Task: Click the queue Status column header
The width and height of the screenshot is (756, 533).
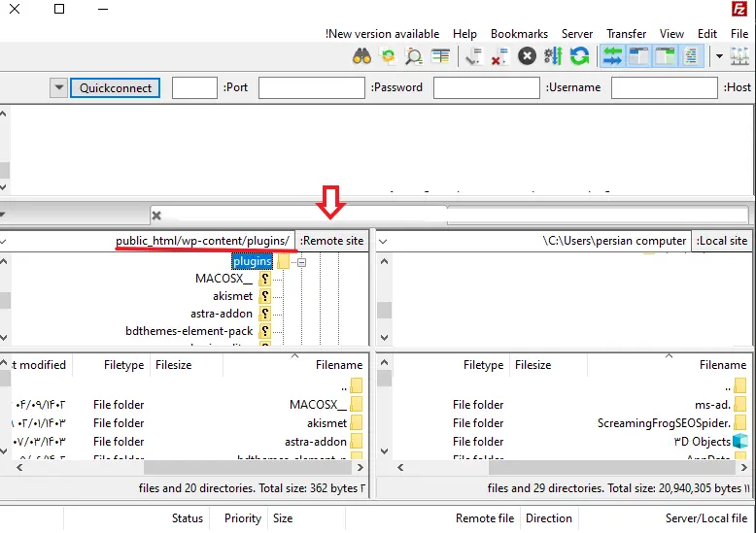Action: click(x=188, y=518)
